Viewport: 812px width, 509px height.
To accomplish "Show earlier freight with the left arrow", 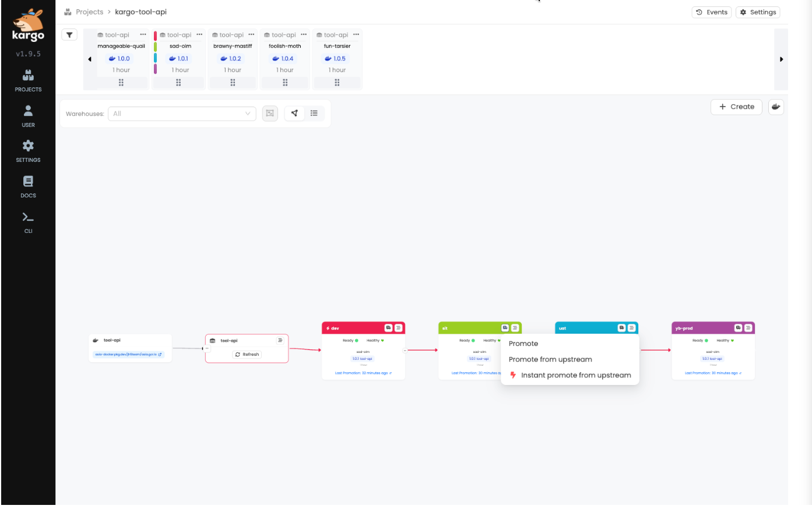I will [90, 59].
